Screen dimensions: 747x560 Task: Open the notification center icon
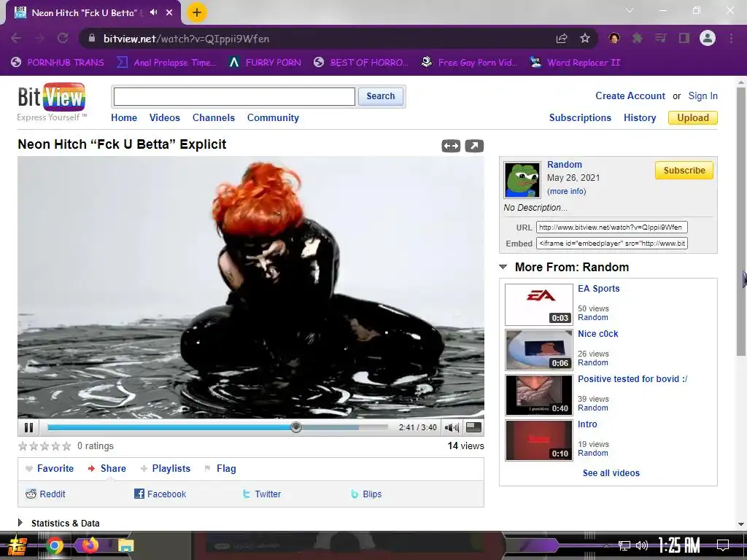(x=723, y=545)
